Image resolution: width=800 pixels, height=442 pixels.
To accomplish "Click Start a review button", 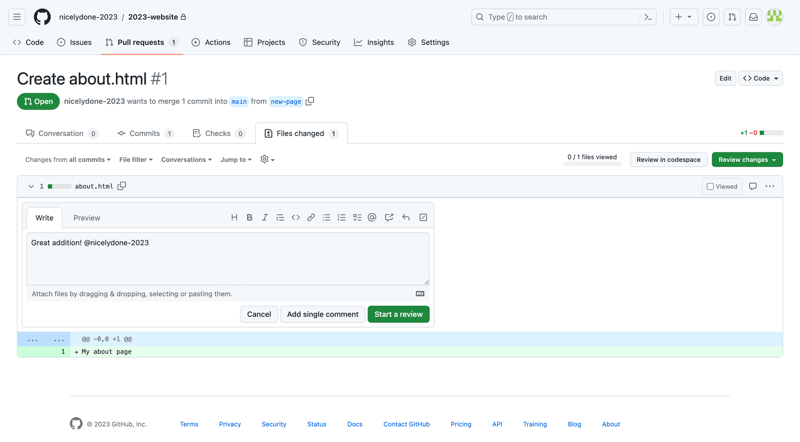I will [x=398, y=314].
